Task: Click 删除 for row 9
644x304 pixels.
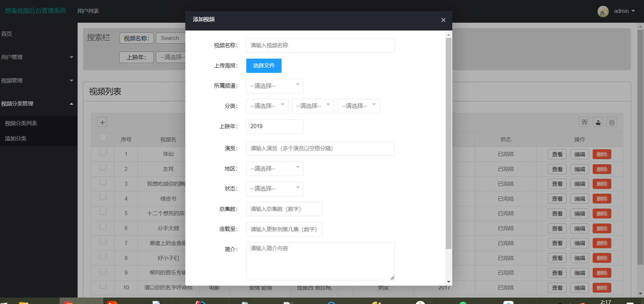Action: tap(602, 273)
